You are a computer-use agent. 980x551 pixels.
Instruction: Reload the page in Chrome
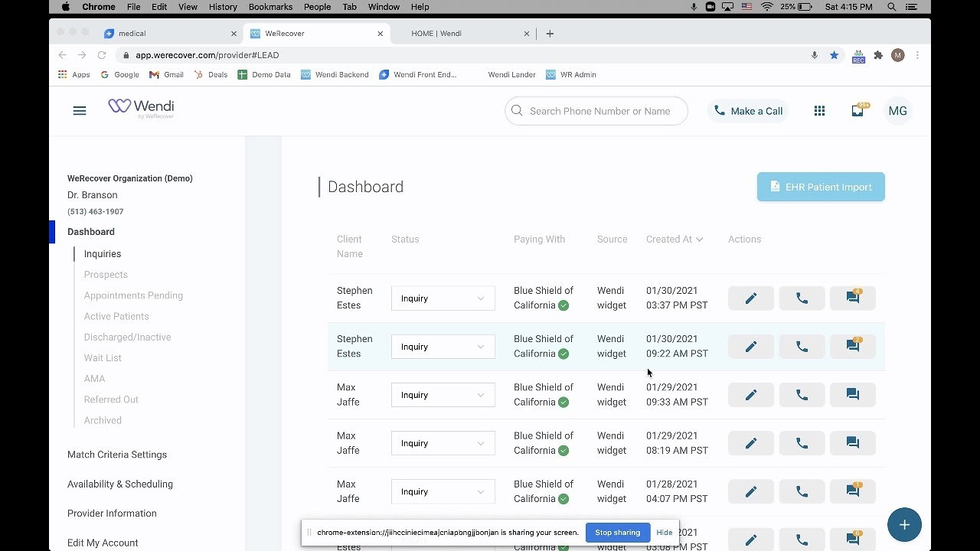(102, 55)
